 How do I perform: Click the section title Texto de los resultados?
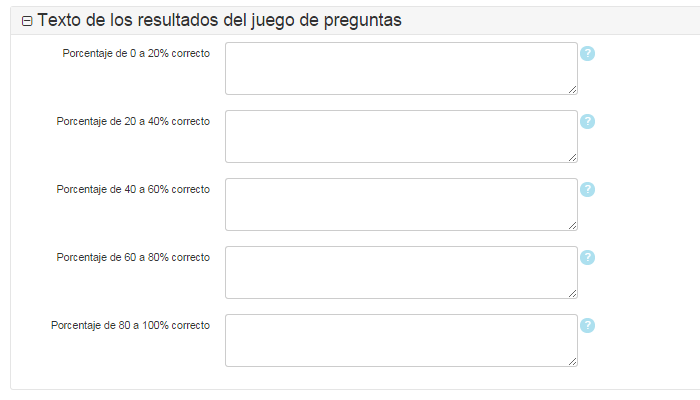click(x=219, y=20)
